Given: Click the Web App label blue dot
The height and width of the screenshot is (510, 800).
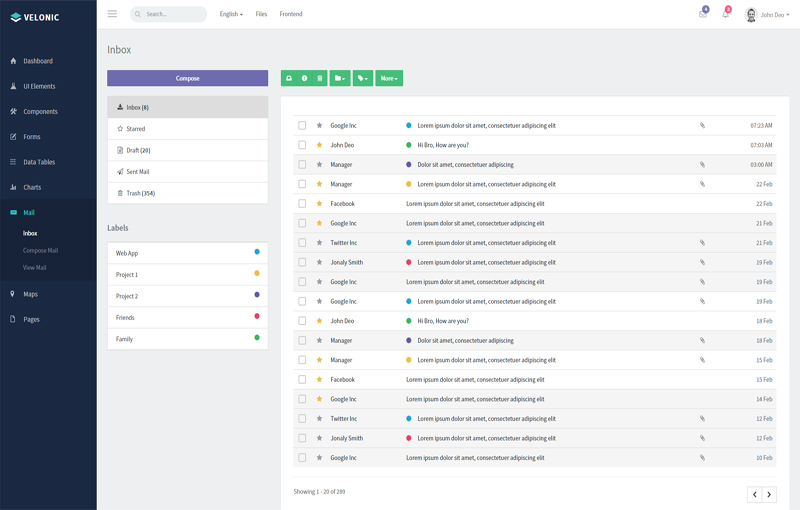Looking at the screenshot, I should tap(257, 252).
